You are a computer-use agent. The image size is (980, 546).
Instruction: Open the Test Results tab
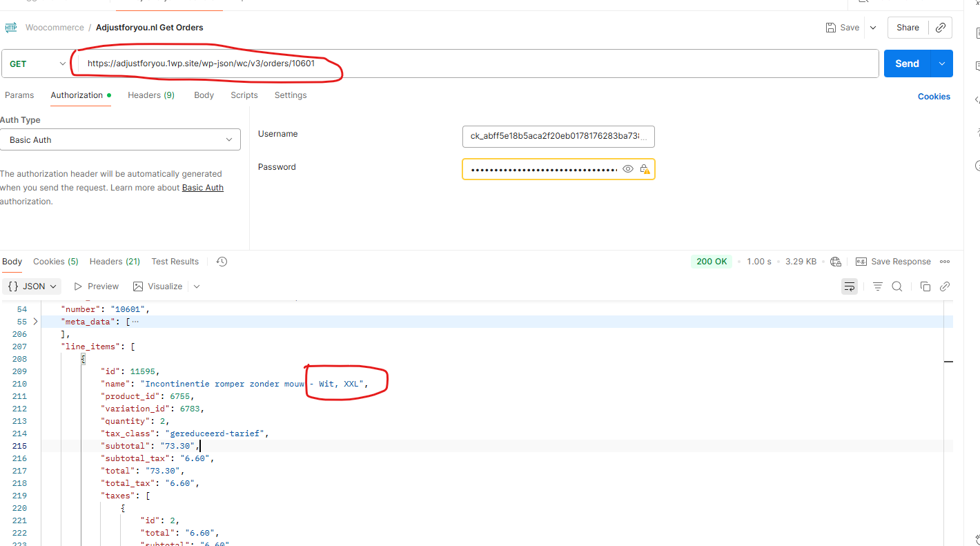(x=175, y=262)
